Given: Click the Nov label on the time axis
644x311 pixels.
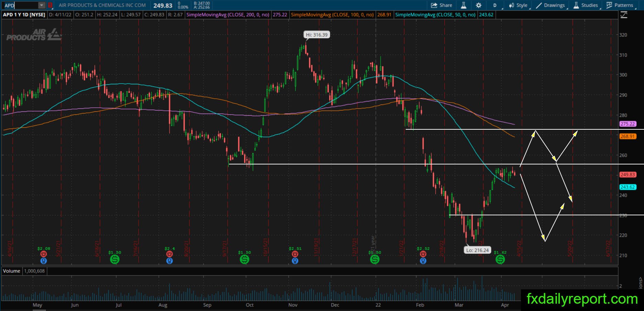Looking at the screenshot, I should (x=293, y=305).
